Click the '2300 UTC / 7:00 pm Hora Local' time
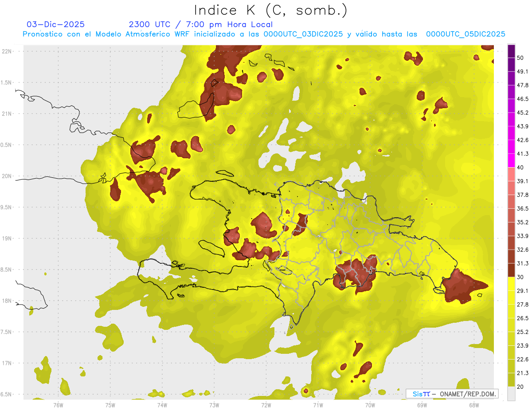This screenshot has width=532, height=411. (200, 24)
